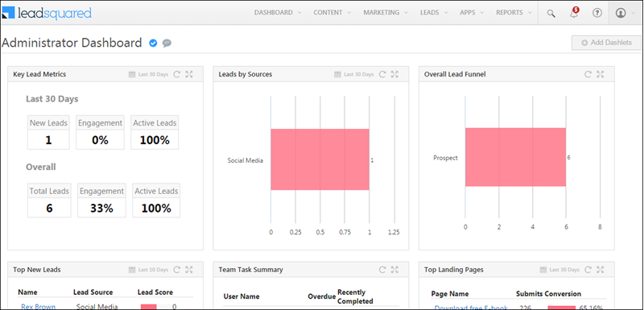644x310 pixels.
Task: Open the notifications bell icon
Action: (x=574, y=13)
